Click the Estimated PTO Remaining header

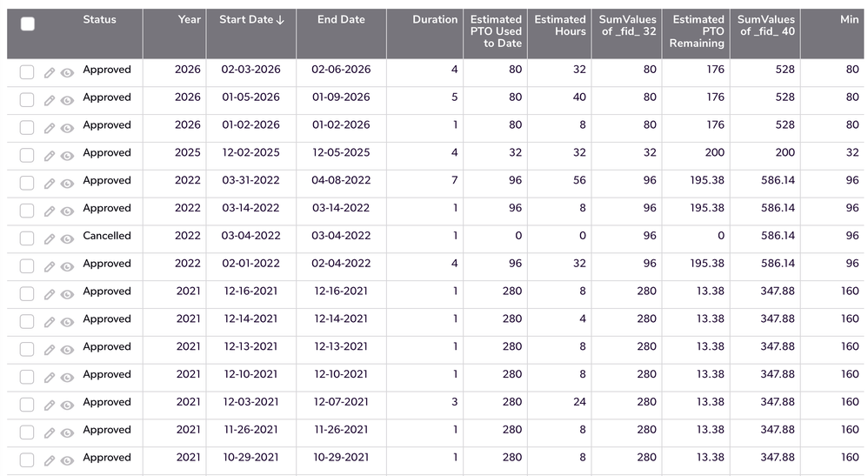tap(697, 31)
